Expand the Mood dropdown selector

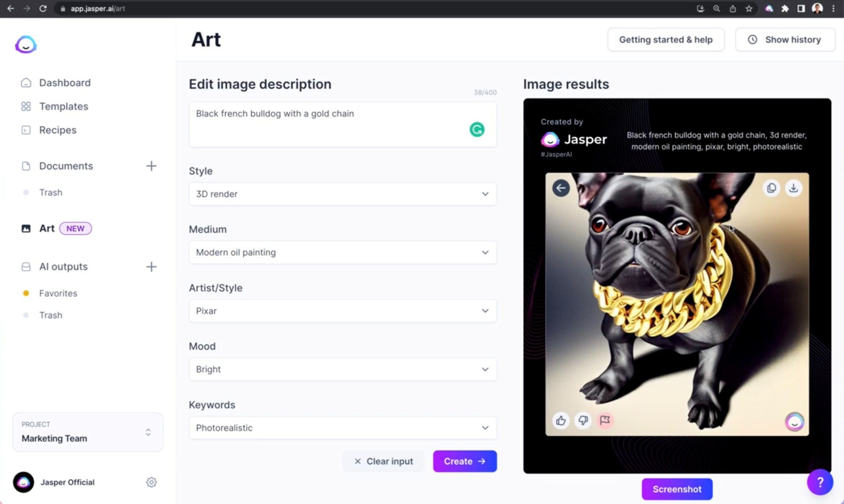pos(342,369)
